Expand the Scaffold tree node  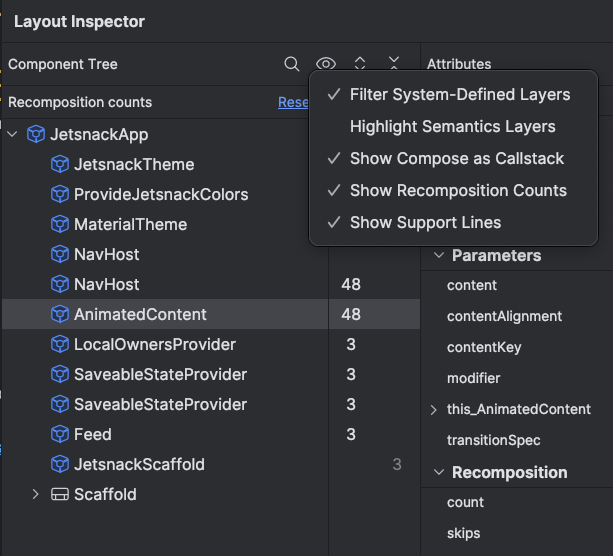click(x=36, y=494)
